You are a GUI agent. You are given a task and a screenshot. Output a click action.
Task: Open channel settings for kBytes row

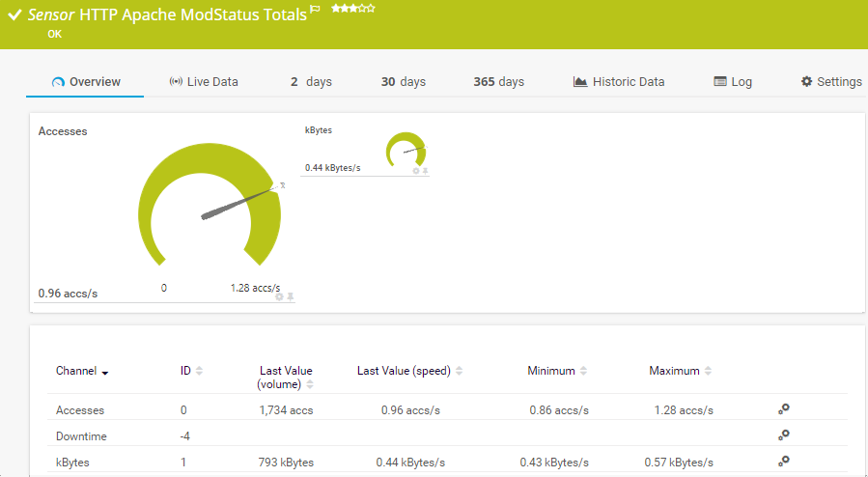point(784,462)
